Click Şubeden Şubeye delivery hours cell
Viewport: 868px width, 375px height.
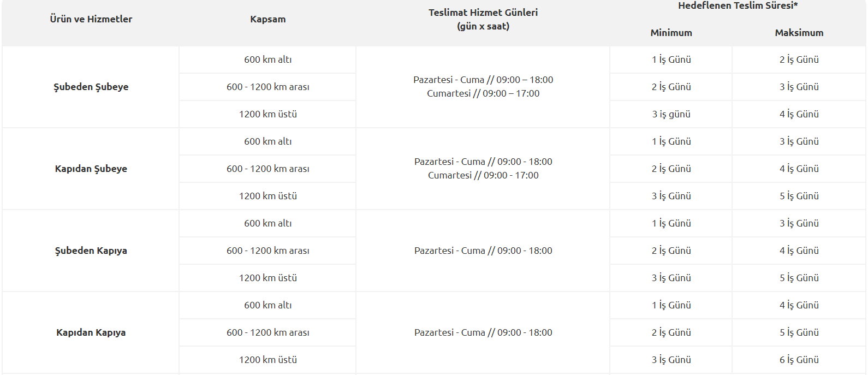483,87
